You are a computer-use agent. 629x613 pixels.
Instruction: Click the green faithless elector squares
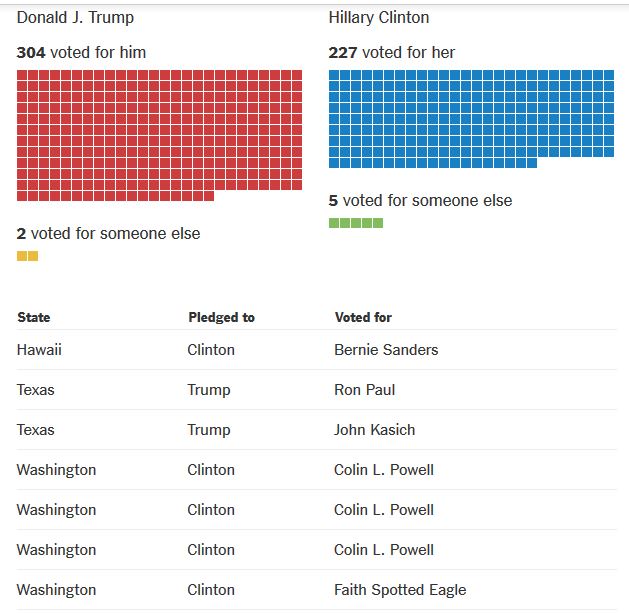tap(356, 223)
